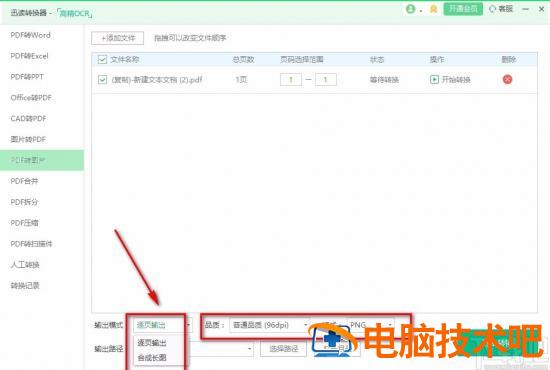Click the 添加文件 add file button
Viewport: 550px width, 370px height.
(118, 38)
